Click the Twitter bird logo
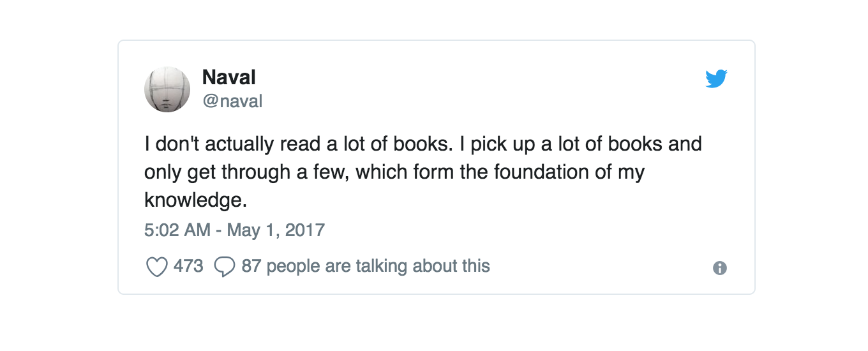This screenshot has width=868, height=351. 717,79
